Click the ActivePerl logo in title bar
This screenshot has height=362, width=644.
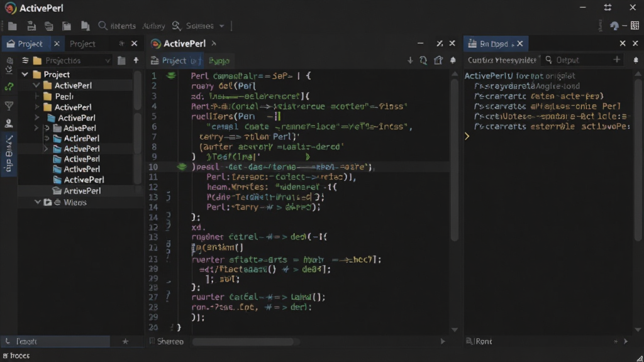coord(10,8)
